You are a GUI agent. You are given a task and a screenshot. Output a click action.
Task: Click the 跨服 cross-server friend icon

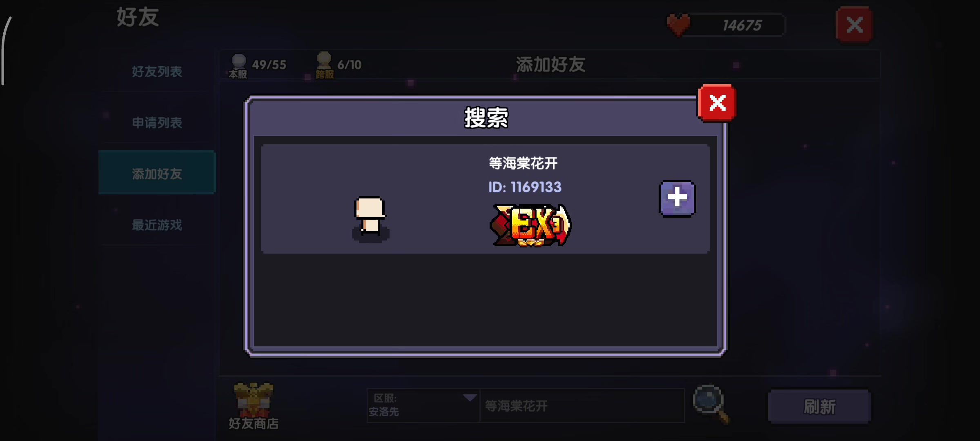pos(324,65)
